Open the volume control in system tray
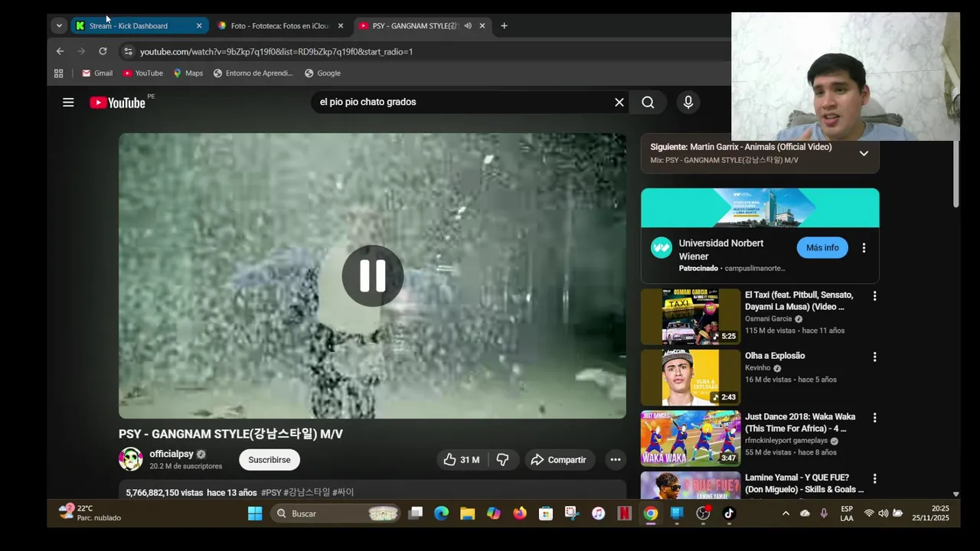 pos(883,514)
